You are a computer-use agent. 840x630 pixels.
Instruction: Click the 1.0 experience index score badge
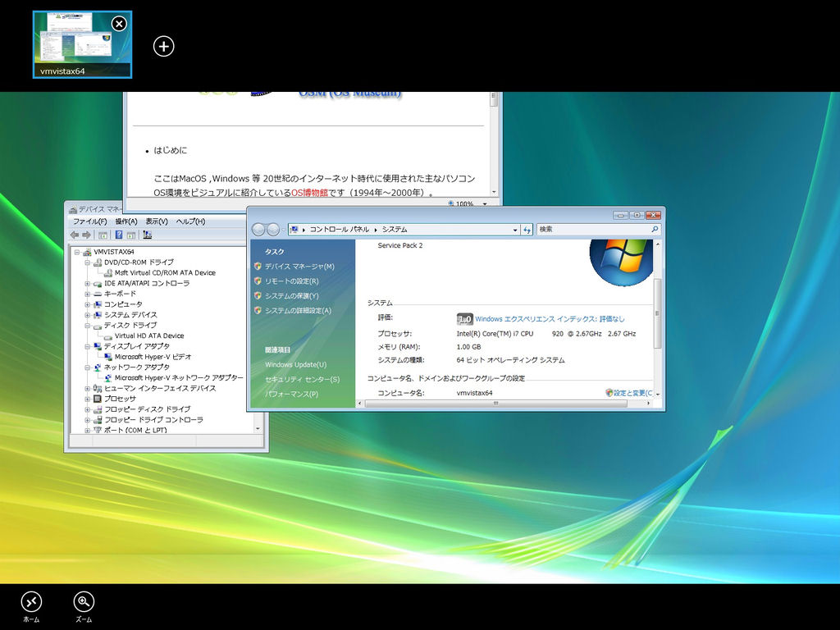click(x=464, y=319)
